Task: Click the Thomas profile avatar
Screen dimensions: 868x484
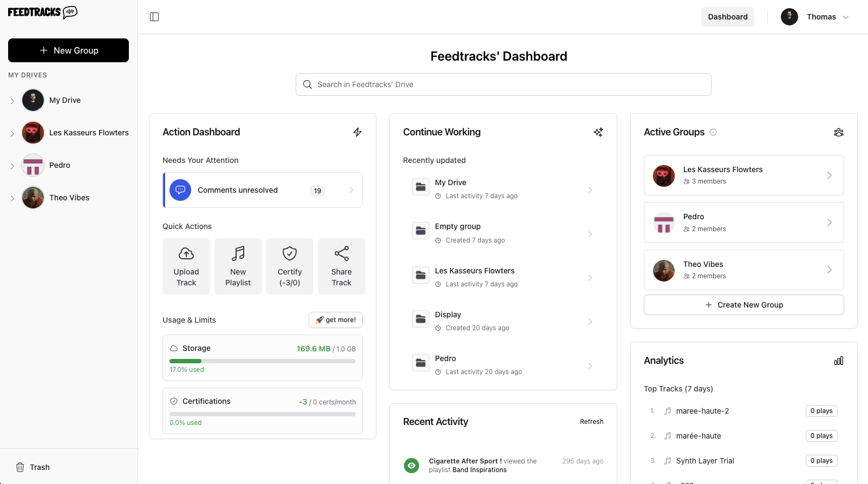Action: pos(789,17)
